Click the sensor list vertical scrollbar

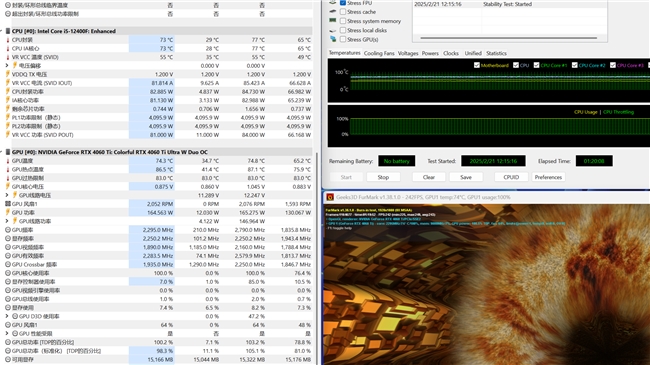(x=317, y=258)
